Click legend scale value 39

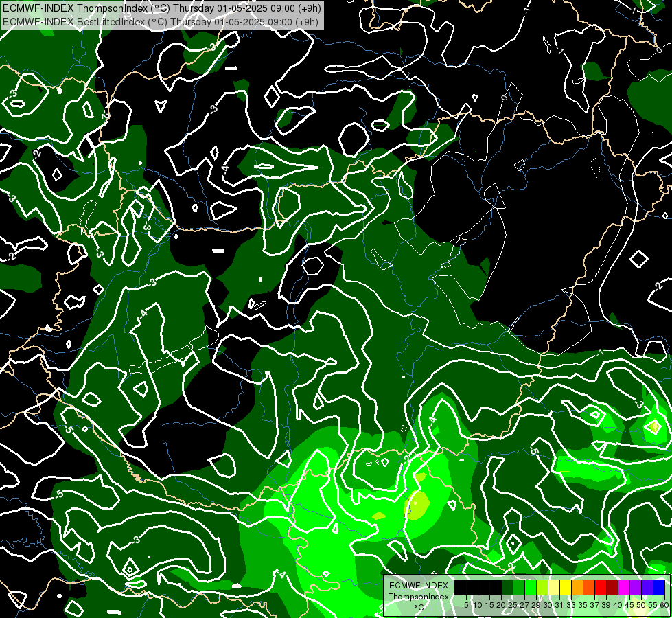coord(606,605)
